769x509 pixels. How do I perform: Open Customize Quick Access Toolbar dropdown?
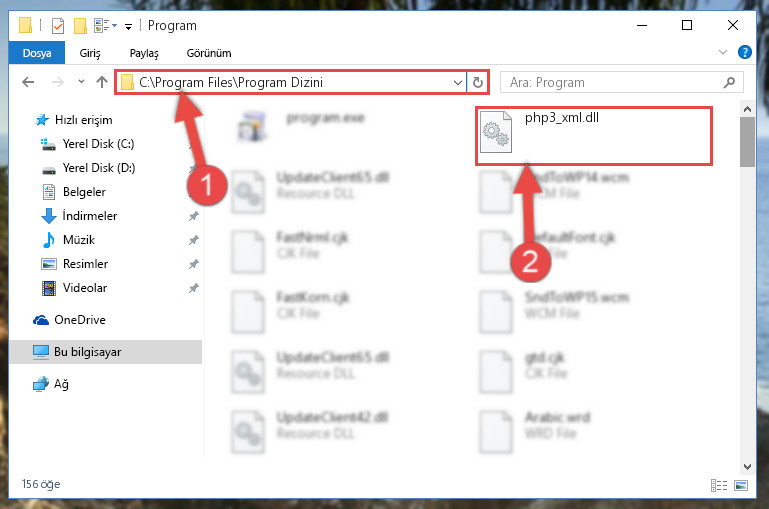(128, 26)
